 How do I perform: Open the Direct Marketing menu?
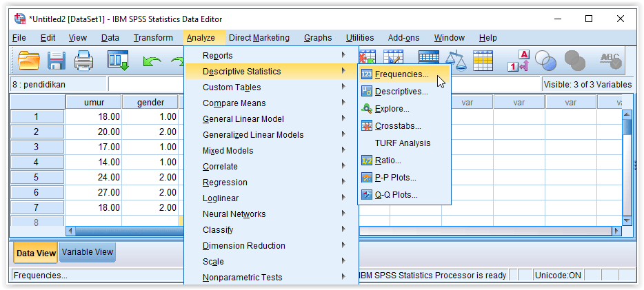[x=259, y=38]
